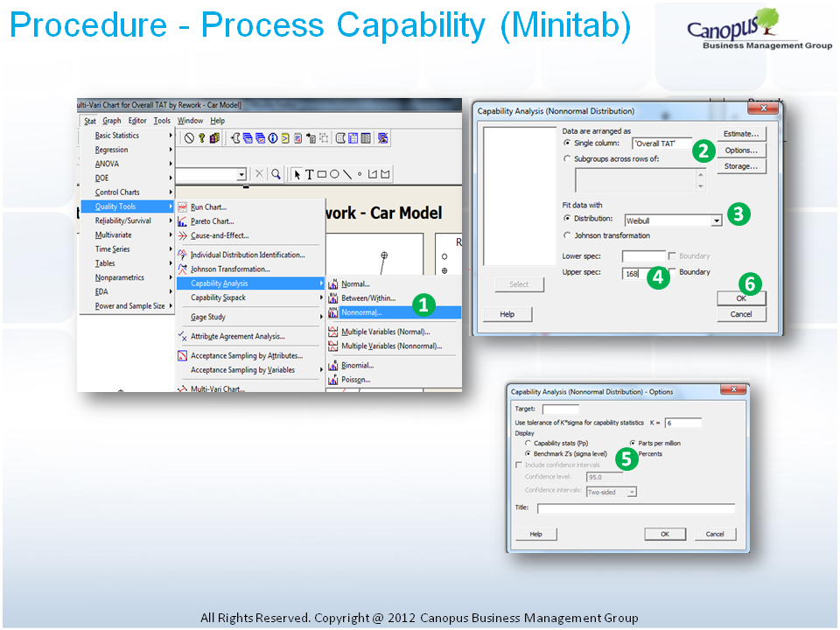Select the Polyline drawing tool
Image resolution: width=840 pixels, height=630 pixels.
(373, 174)
